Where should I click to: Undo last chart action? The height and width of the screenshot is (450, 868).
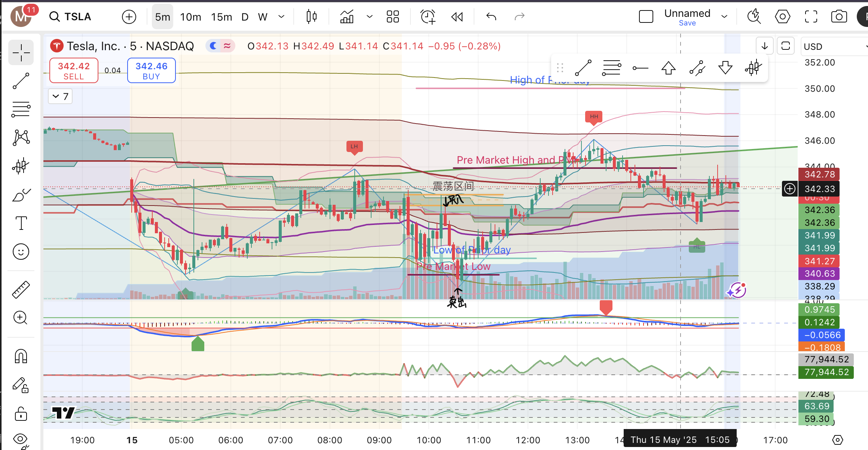tap(491, 17)
